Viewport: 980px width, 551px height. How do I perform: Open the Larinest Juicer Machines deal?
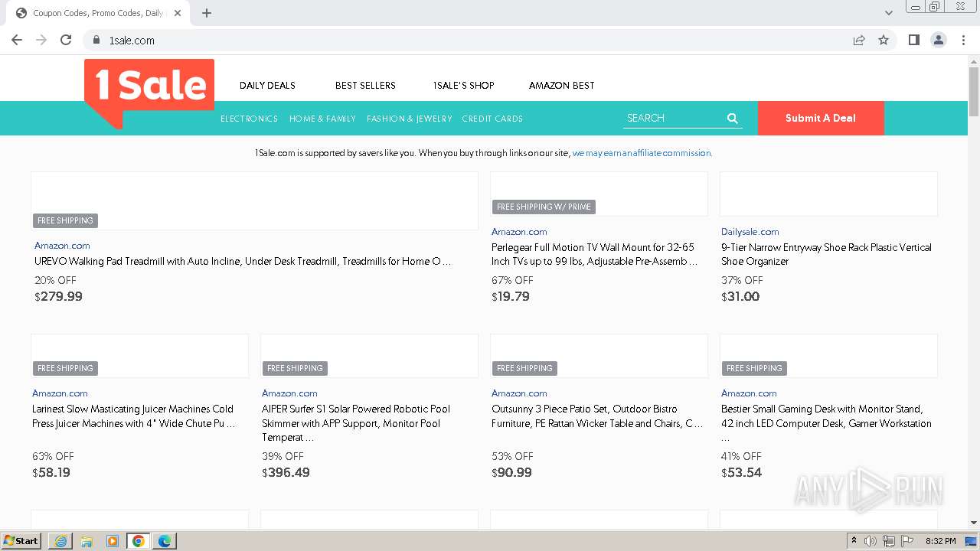134,416
